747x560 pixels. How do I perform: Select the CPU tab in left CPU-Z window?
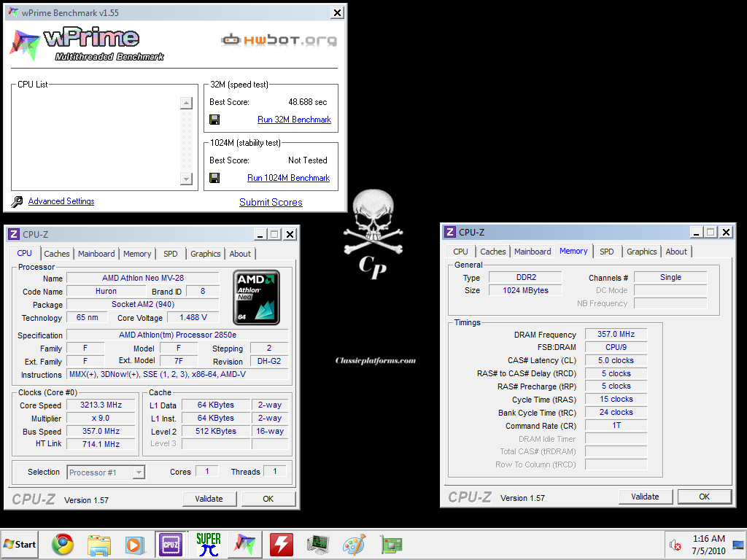pyautogui.click(x=24, y=253)
